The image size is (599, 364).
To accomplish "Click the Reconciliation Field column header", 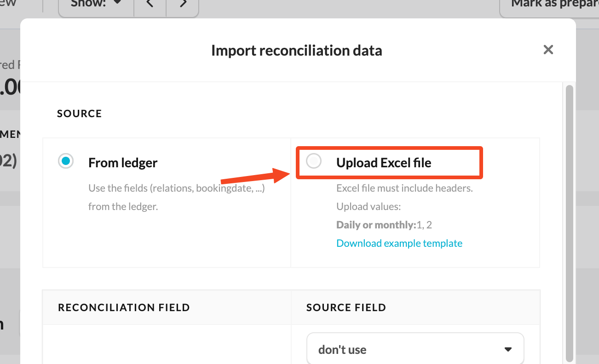I will (124, 307).
